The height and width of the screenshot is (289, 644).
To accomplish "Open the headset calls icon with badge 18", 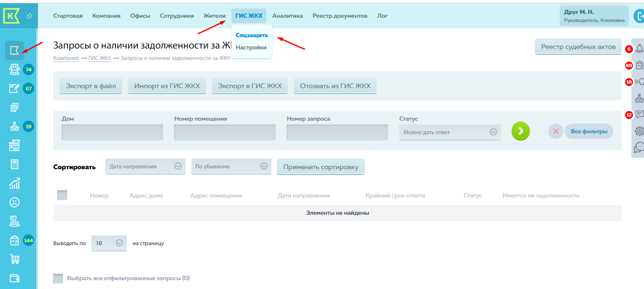I will click(x=639, y=82).
